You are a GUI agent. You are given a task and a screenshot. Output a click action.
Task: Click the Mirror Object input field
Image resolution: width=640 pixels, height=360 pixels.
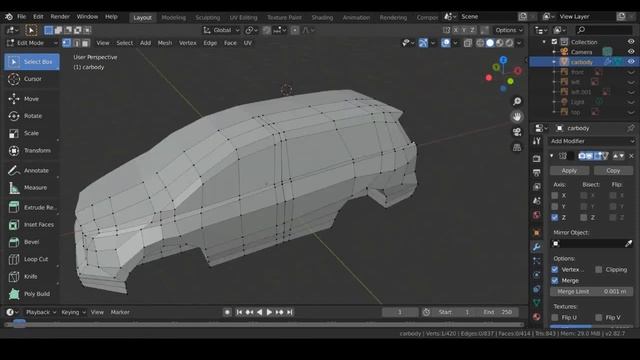click(x=587, y=244)
